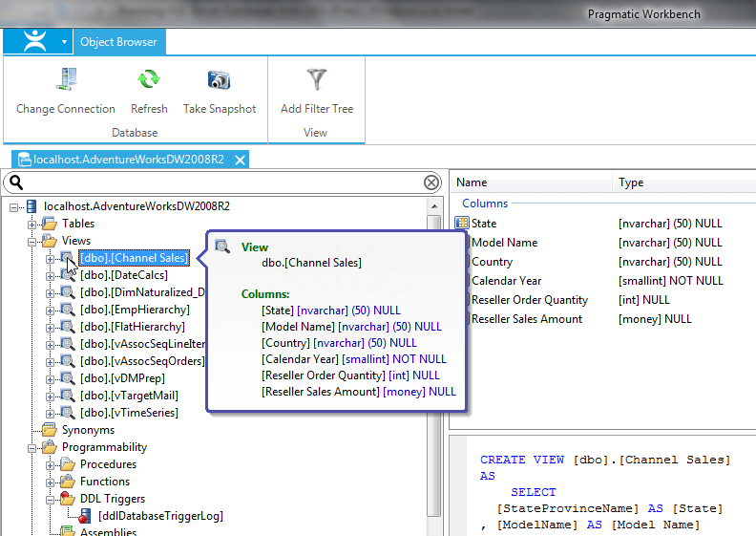Click the database server icon at tree root
756x536 pixels.
tap(31, 206)
